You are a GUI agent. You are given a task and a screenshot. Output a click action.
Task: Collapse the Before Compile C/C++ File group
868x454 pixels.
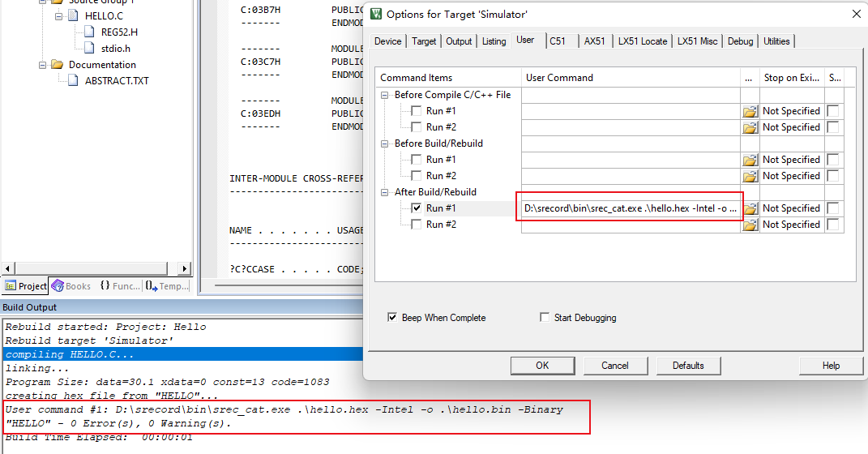click(x=386, y=95)
